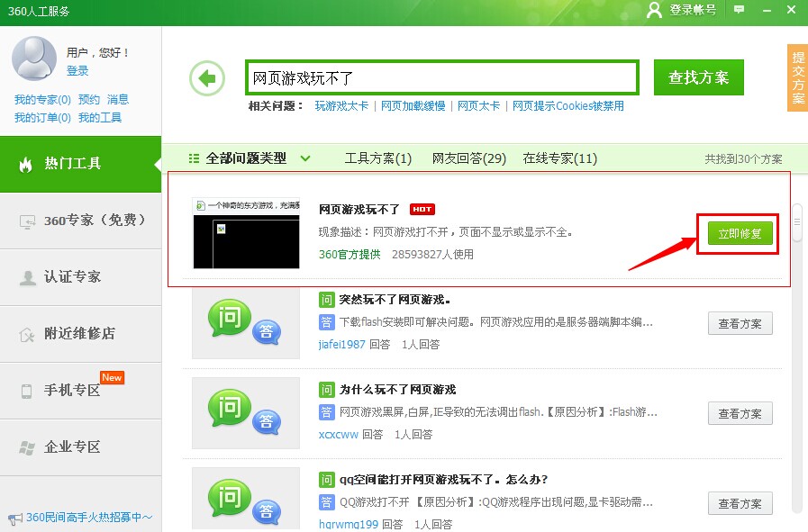Open question qq空间能打开网页游戏玩不了
The width and height of the screenshot is (808, 532).
tap(443, 480)
